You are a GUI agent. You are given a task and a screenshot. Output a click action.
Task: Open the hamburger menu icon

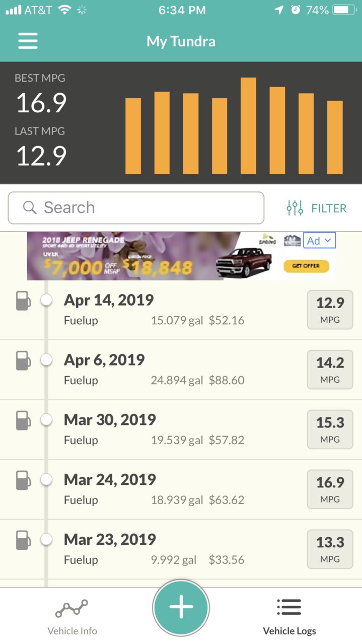(28, 41)
